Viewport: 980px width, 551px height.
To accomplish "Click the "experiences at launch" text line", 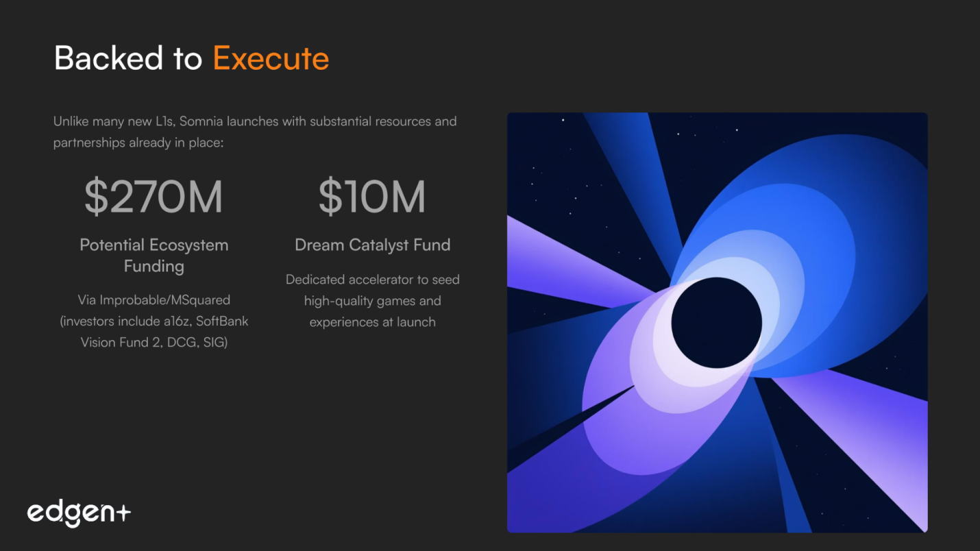I will tap(372, 322).
